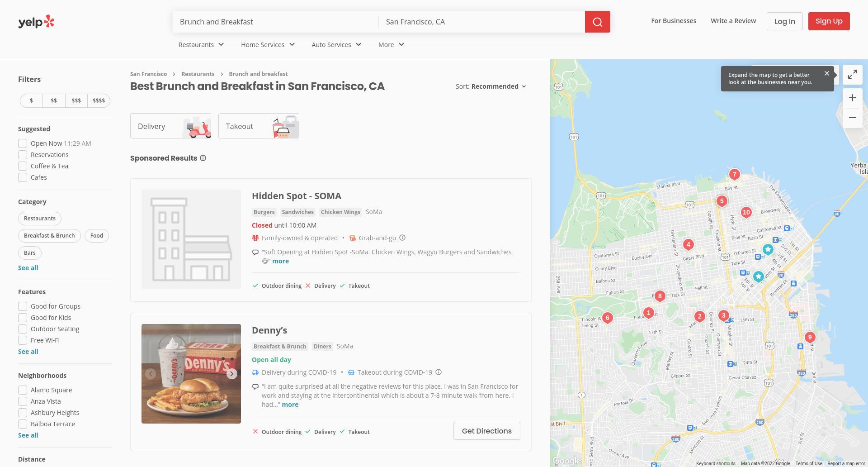Click Get Directions for Denny's
The image size is (868, 467).
click(486, 431)
